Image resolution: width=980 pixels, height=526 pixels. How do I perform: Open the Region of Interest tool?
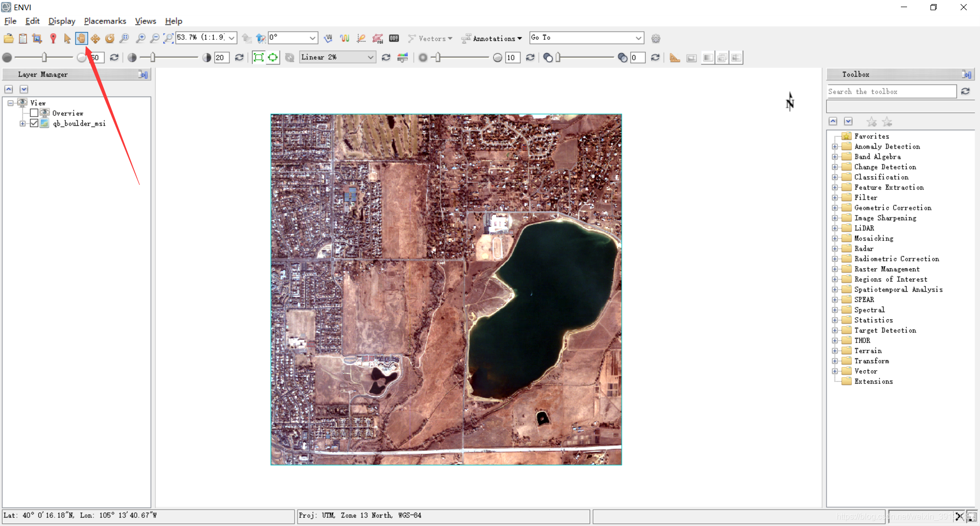point(378,38)
